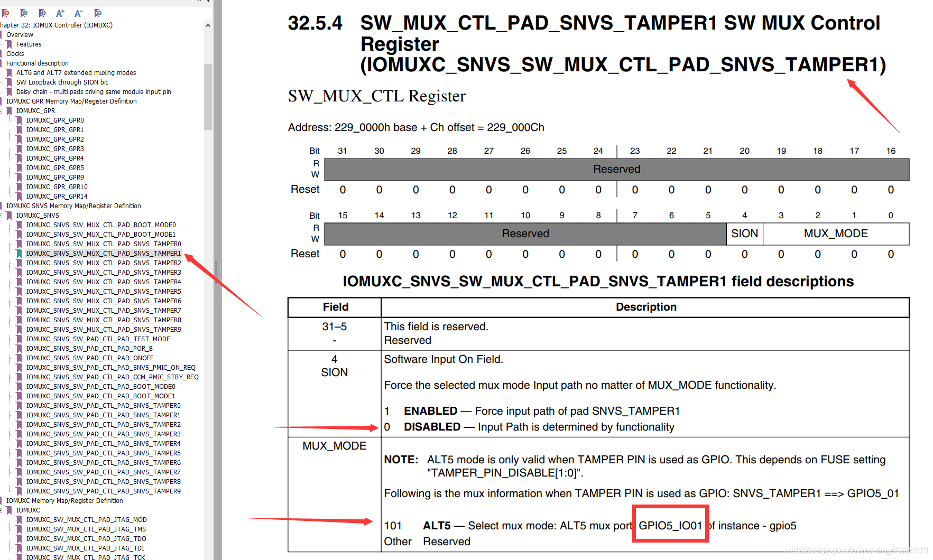933x560 pixels.
Task: Select the IOMUXC_GPR_GPR4 bookmark
Action: pos(55,158)
